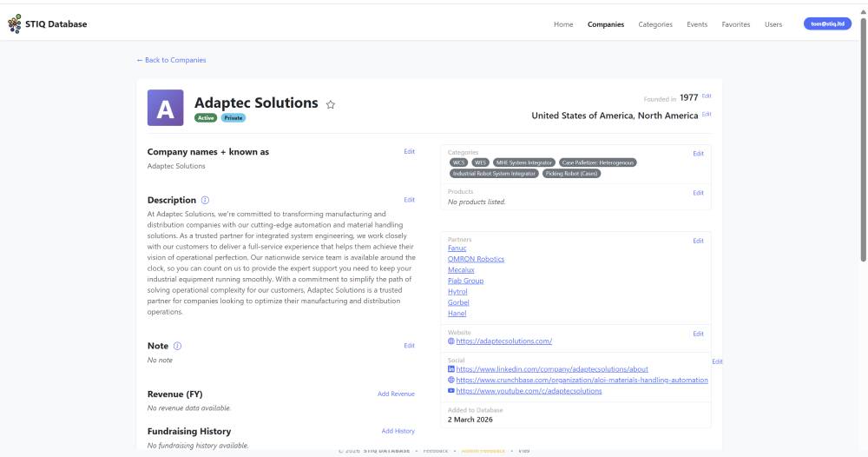Open the Hytrol partner link

coord(457,291)
